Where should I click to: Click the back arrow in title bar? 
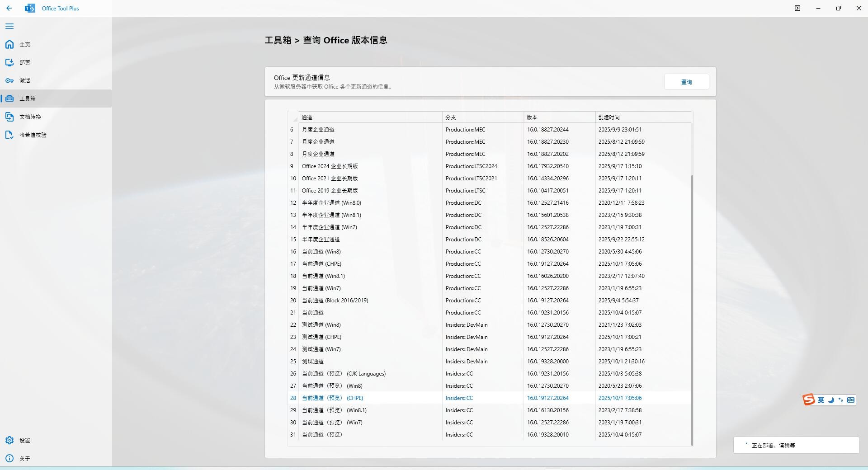[x=9, y=8]
